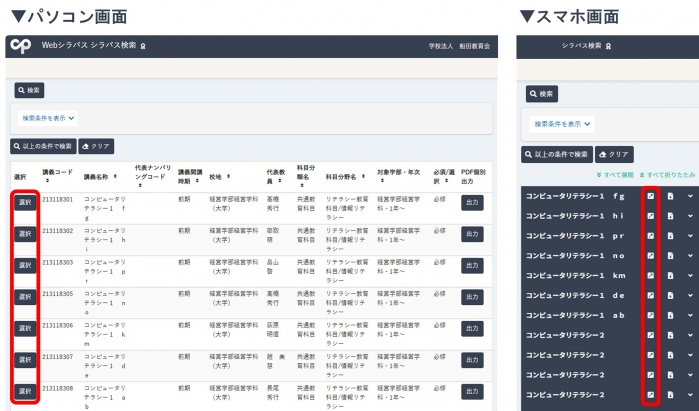This screenshot has width=699, height=411.
Task: Click the 検索 button in the smartphone screen
Action: [x=542, y=94]
